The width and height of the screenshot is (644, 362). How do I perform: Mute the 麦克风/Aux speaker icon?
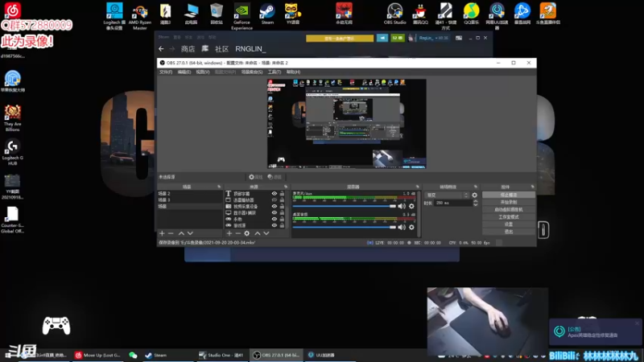click(x=402, y=207)
